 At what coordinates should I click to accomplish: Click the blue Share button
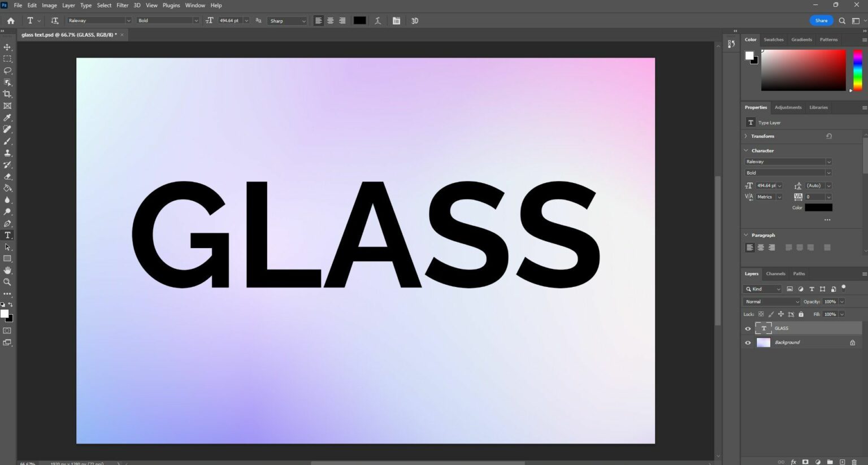click(821, 20)
